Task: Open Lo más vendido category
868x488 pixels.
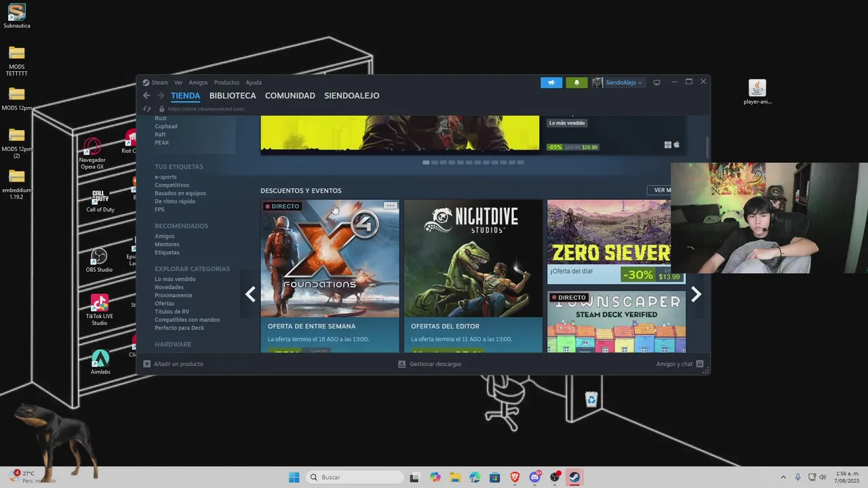Action: [175, 279]
